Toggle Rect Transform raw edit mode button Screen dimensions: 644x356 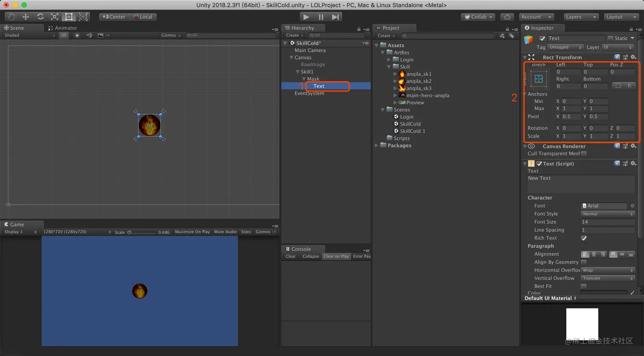(x=630, y=85)
